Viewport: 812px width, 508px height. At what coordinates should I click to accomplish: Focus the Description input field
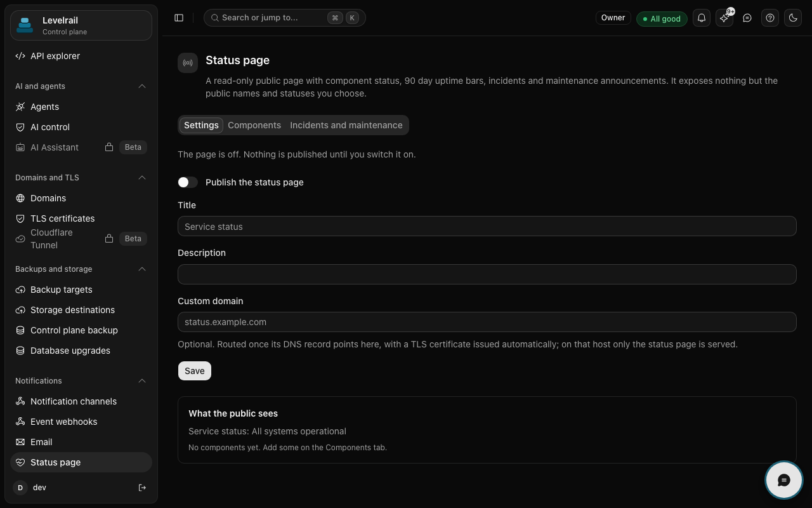pyautogui.click(x=487, y=274)
